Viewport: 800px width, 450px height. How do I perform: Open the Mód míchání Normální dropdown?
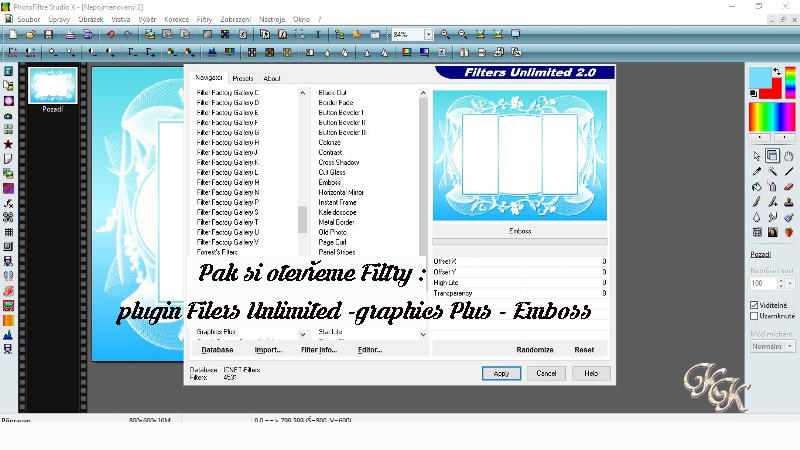790,346
